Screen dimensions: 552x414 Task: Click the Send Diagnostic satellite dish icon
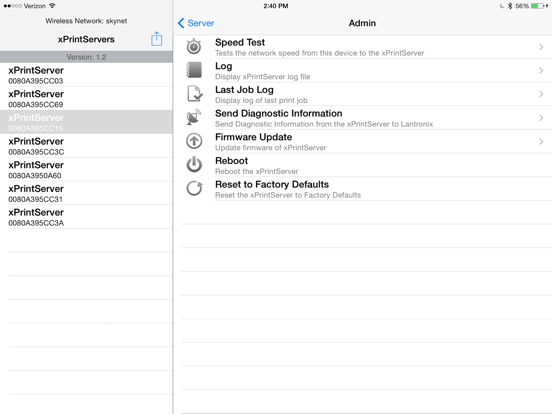(x=194, y=117)
